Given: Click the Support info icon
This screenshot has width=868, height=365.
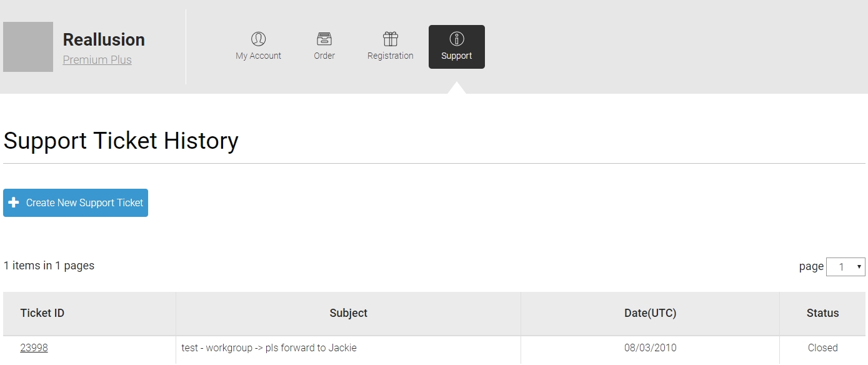Looking at the screenshot, I should 457,39.
